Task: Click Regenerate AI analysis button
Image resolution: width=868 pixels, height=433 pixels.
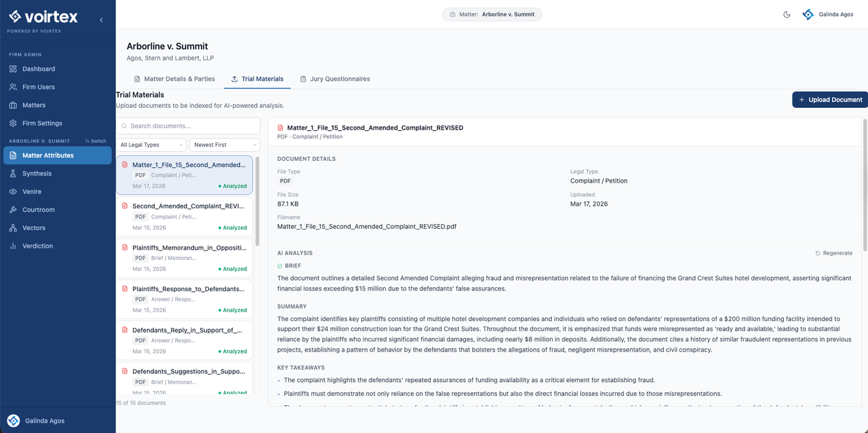Action: pyautogui.click(x=834, y=253)
